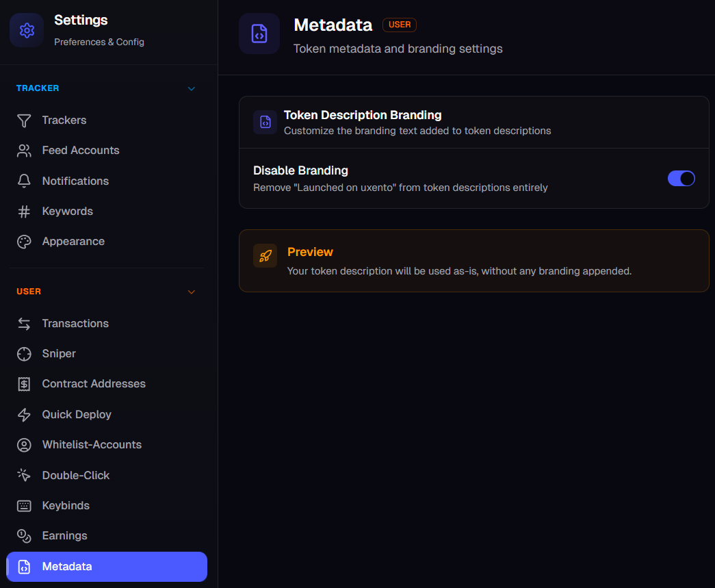Click the Settings gear icon
This screenshot has height=588, width=715.
pos(27,31)
